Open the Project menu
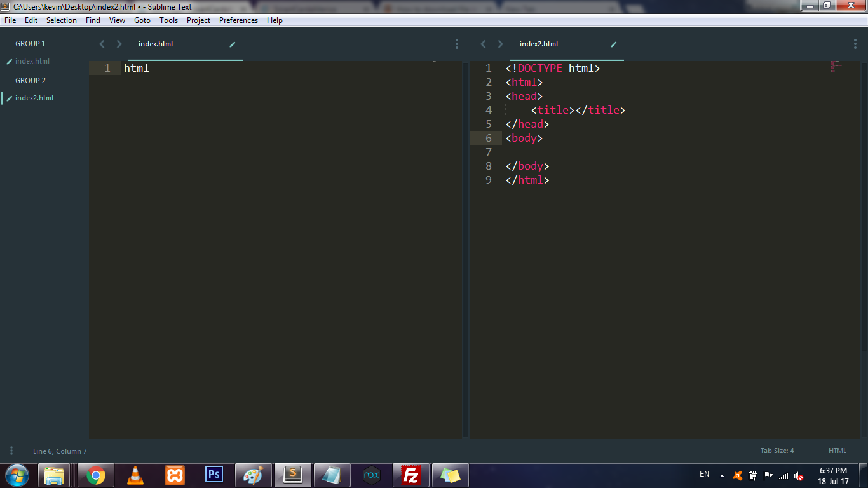 click(x=198, y=20)
